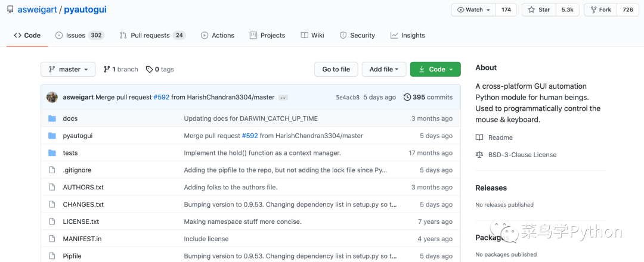Click the branch count icon

(107, 69)
